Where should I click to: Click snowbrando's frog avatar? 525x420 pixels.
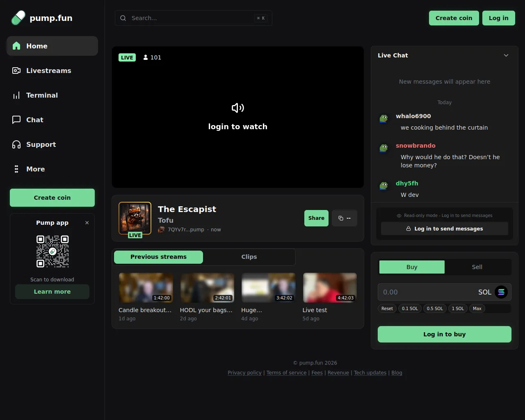[x=384, y=148]
